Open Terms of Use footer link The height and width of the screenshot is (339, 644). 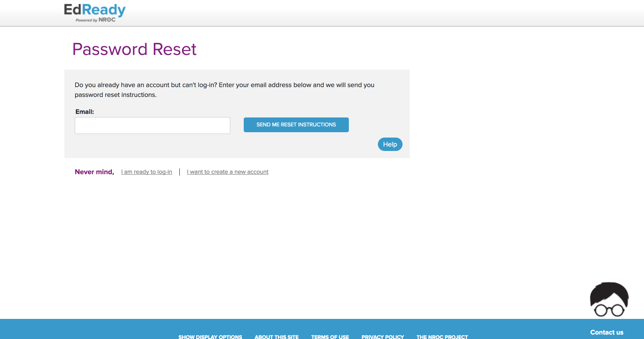tap(330, 337)
